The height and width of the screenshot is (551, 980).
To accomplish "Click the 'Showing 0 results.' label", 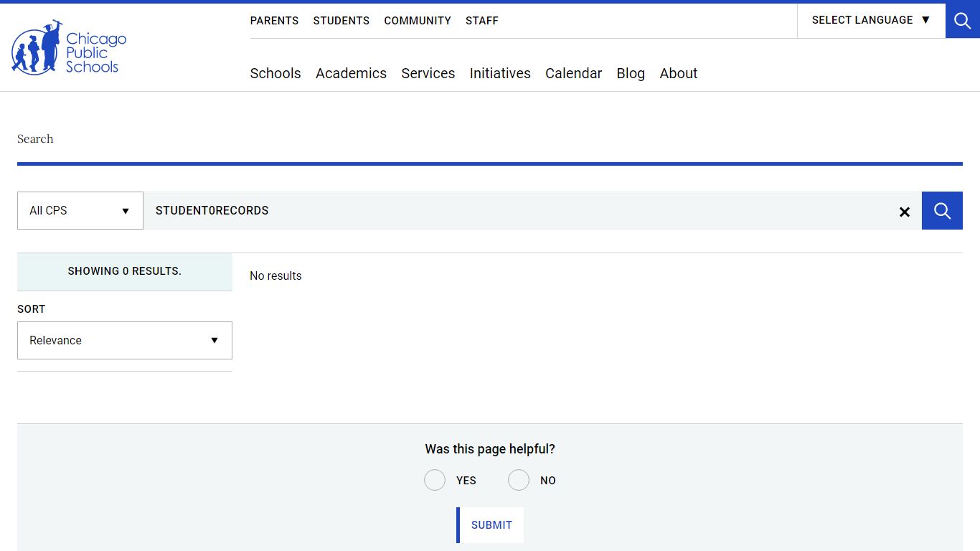I will (x=125, y=271).
